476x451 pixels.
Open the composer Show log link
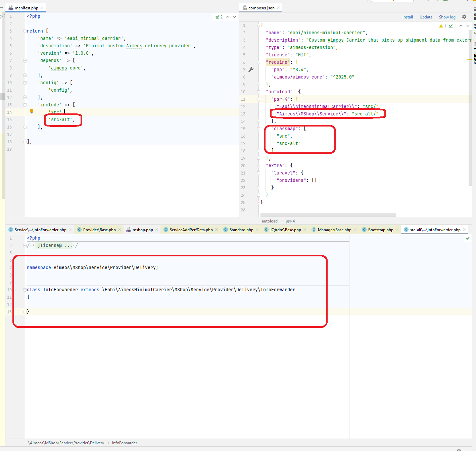point(447,17)
